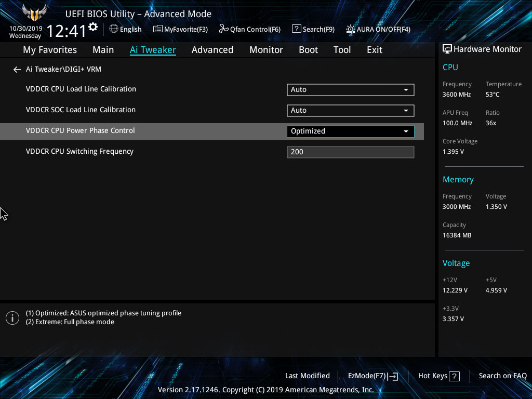
Task: Click CPU temperature value 53°C
Action: 493,95
